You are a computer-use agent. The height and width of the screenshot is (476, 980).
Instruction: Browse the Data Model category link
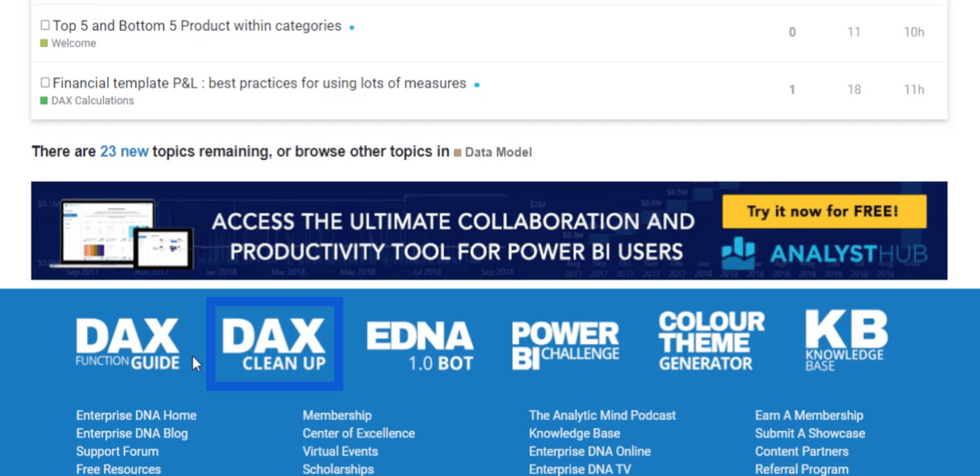(492, 152)
